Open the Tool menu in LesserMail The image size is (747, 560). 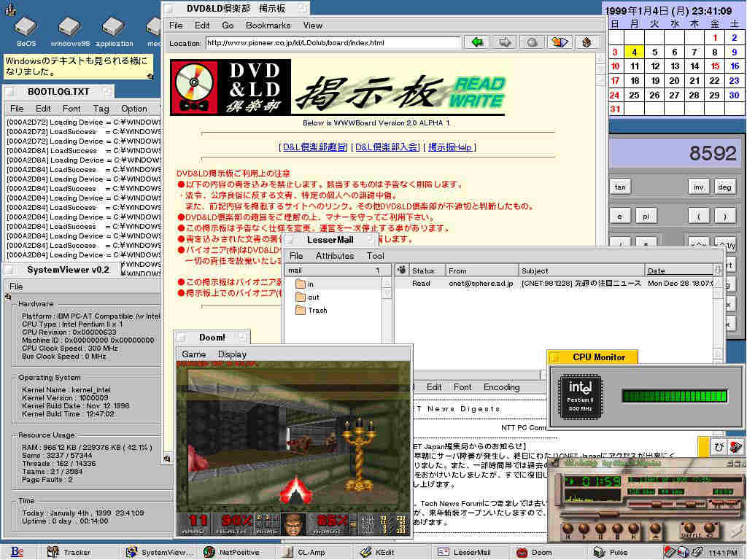click(376, 256)
